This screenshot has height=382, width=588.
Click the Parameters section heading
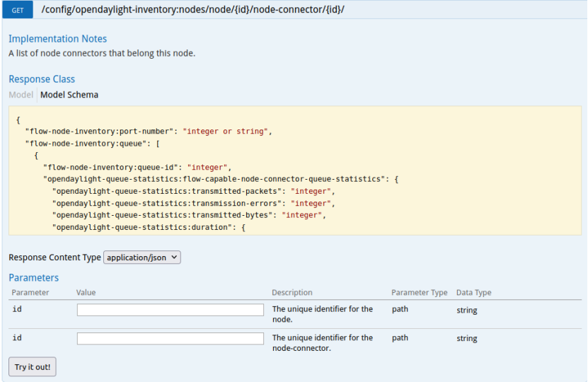(x=34, y=278)
